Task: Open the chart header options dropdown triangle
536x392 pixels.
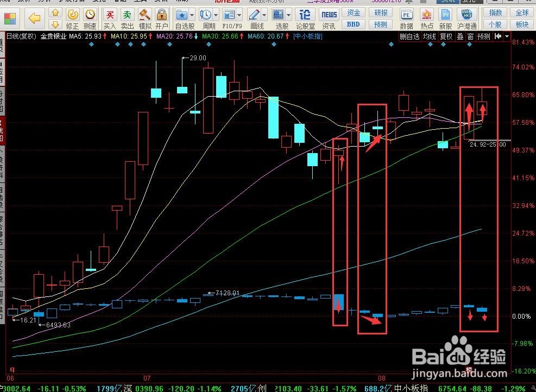Action: [x=507, y=36]
